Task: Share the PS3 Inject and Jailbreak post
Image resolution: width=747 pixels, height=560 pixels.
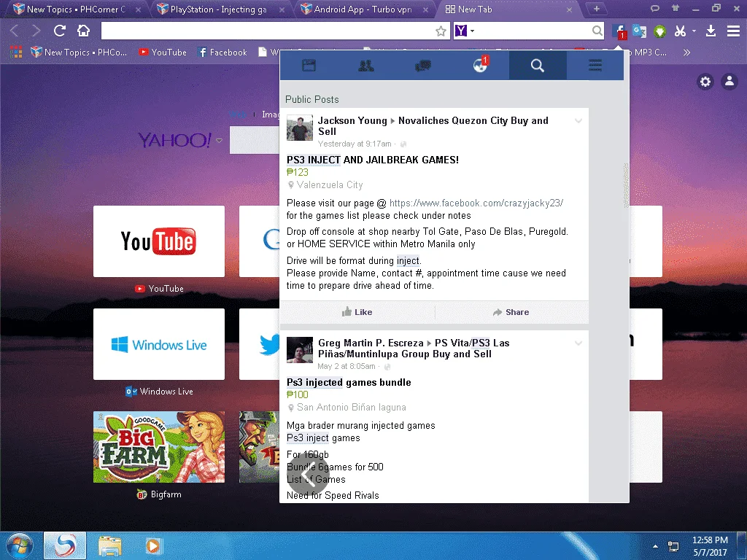Action: tap(511, 312)
